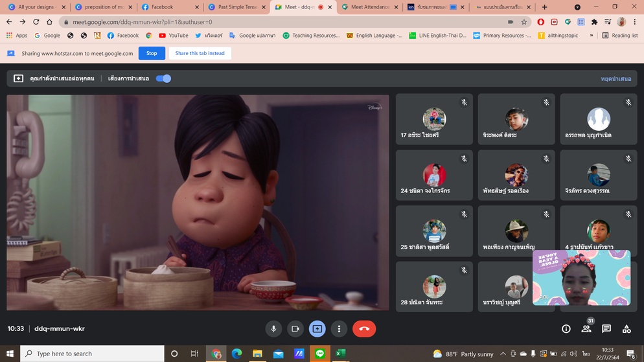Open the Windows Start menu
Screen dimensions: 644x362
click(10, 354)
